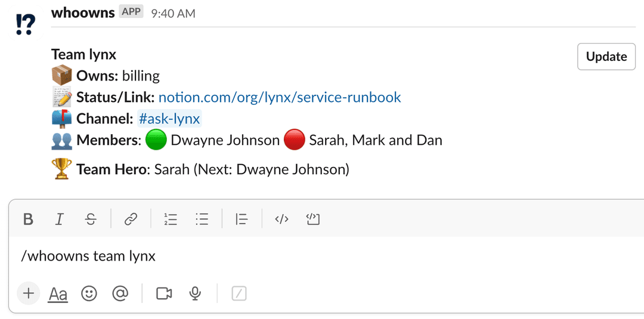
Task: Open the notion.com lynx service-runbook link
Action: coord(280,97)
